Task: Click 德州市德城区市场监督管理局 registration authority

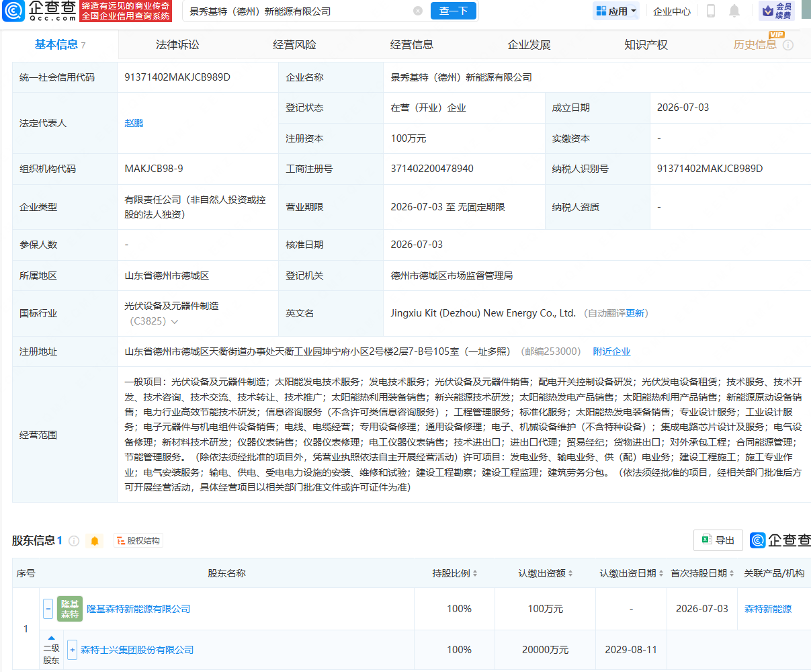Action: 452,276
